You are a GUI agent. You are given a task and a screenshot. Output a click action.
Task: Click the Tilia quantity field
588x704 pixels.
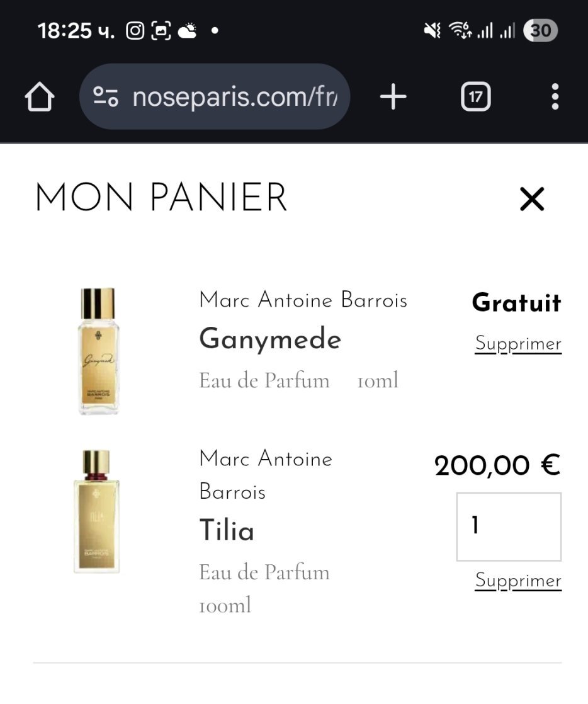tap(509, 526)
